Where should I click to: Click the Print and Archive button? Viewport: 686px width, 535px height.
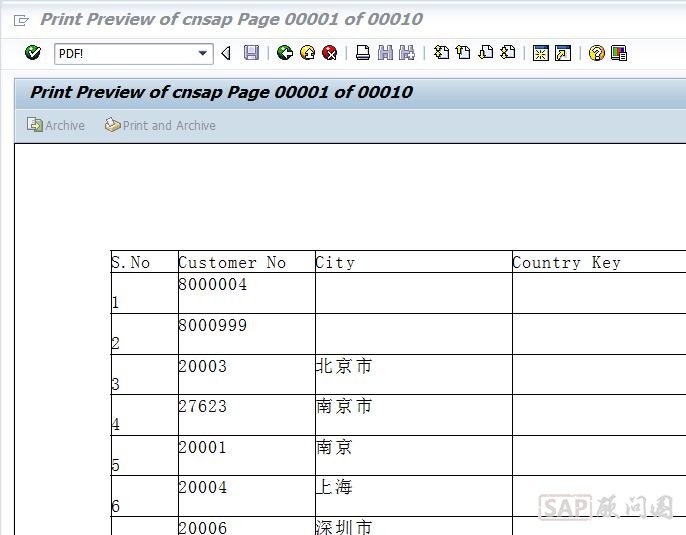[160, 125]
